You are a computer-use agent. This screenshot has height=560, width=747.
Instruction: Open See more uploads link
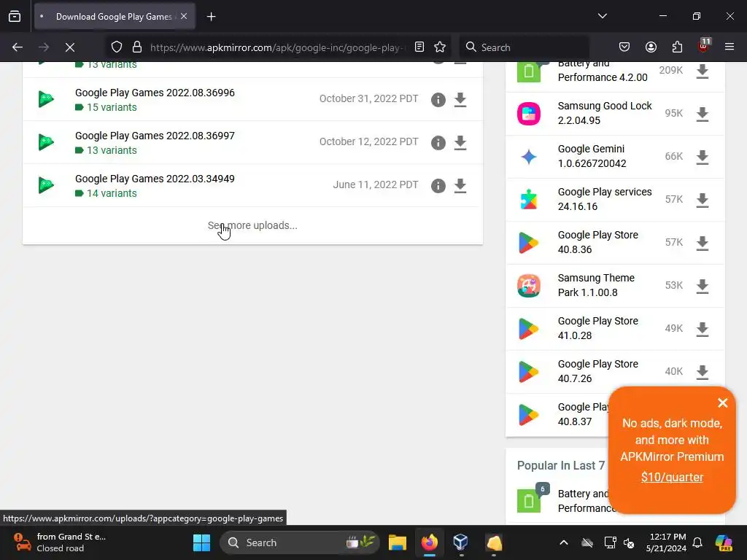click(x=252, y=225)
